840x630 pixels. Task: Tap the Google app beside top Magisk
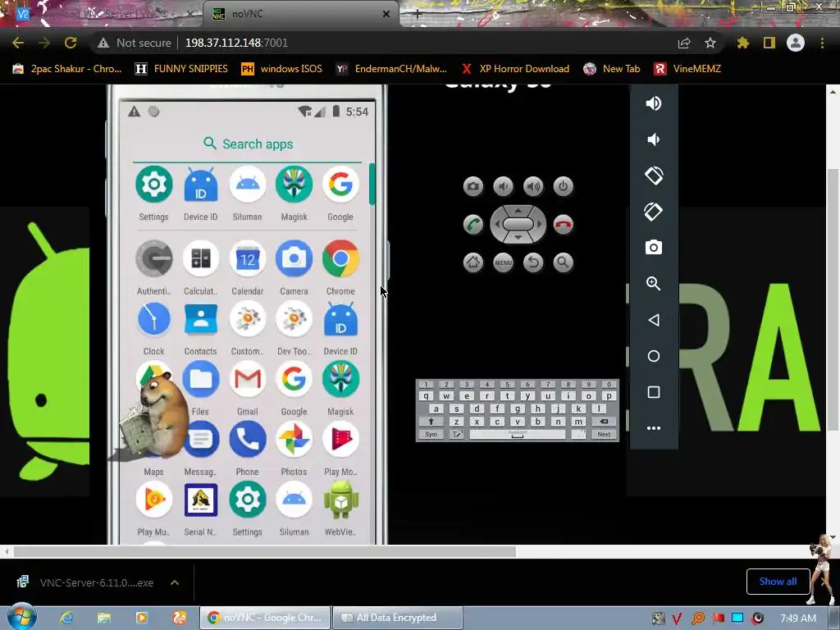pyautogui.click(x=340, y=185)
